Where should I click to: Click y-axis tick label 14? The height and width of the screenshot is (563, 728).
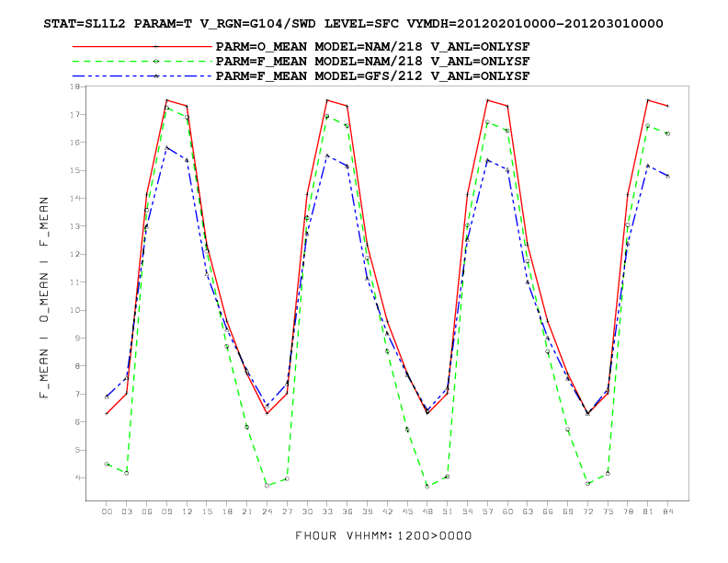[75, 199]
